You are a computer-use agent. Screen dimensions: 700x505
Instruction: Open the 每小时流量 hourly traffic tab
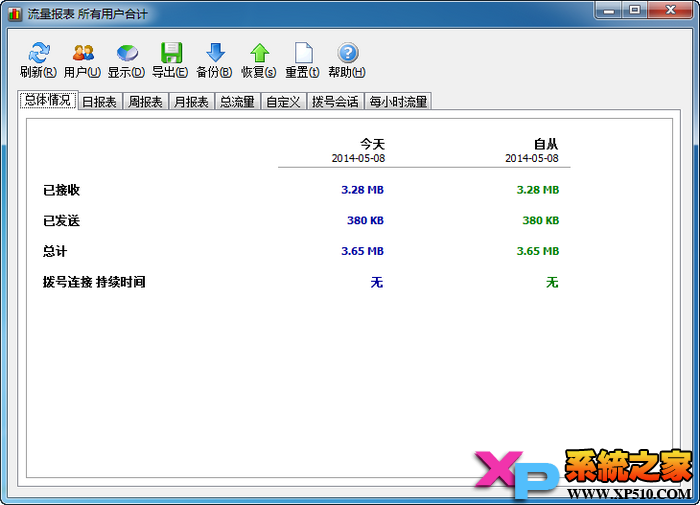[398, 102]
